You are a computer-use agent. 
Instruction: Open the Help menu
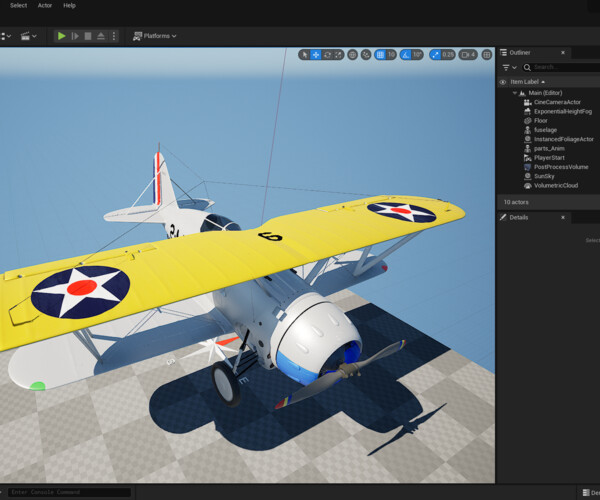69,5
